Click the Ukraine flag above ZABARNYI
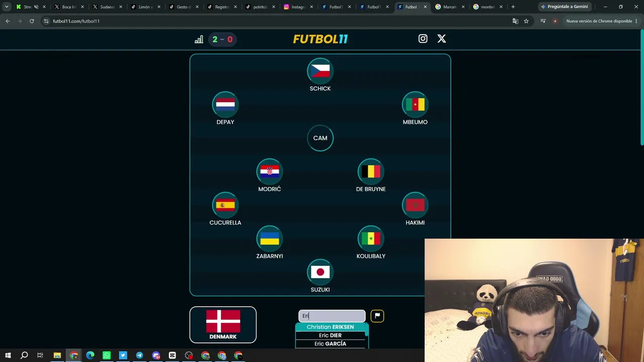Viewport: 644px width, 362px height. (269, 239)
